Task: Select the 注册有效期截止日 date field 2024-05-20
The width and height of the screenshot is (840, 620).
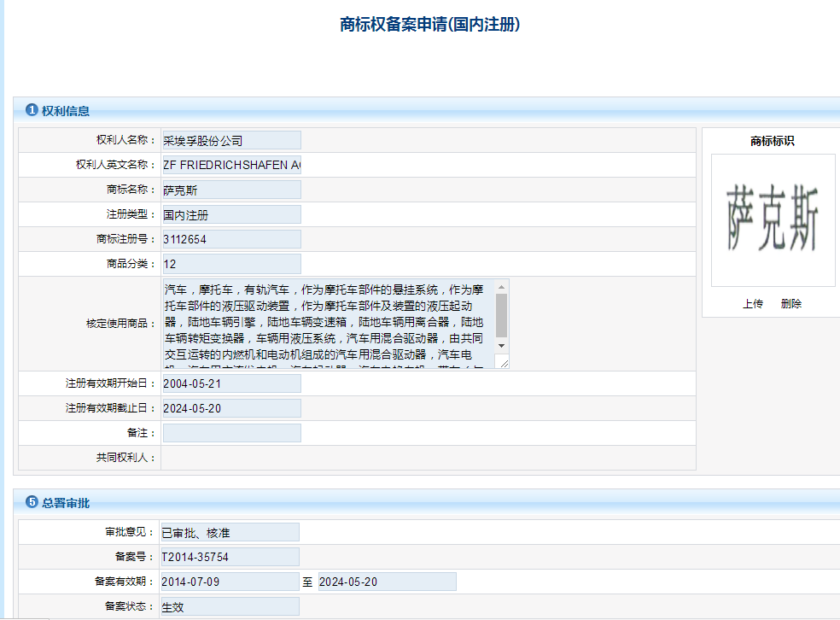Action: tap(230, 407)
